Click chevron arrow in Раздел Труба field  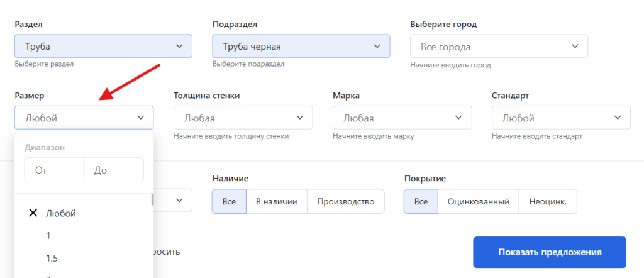click(180, 46)
